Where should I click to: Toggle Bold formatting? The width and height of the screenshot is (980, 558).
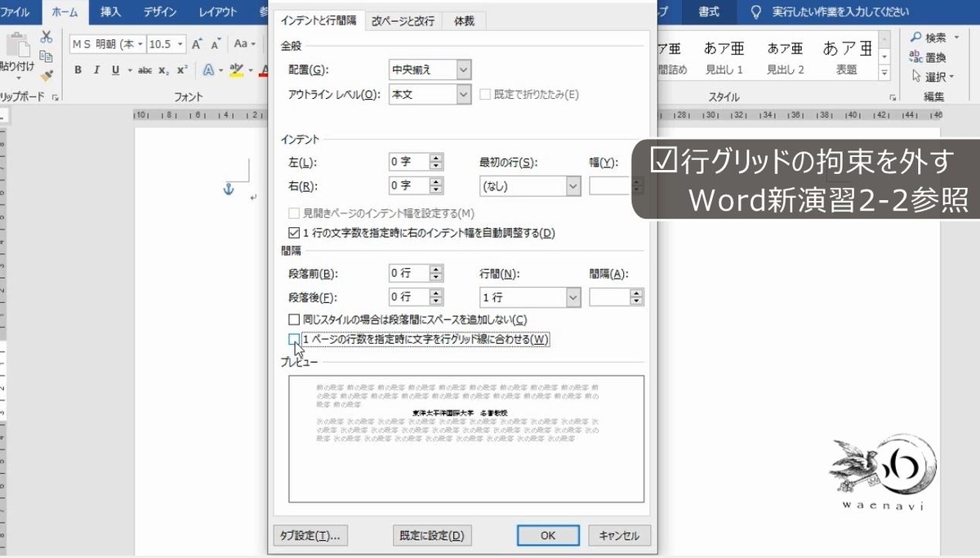[x=78, y=70]
